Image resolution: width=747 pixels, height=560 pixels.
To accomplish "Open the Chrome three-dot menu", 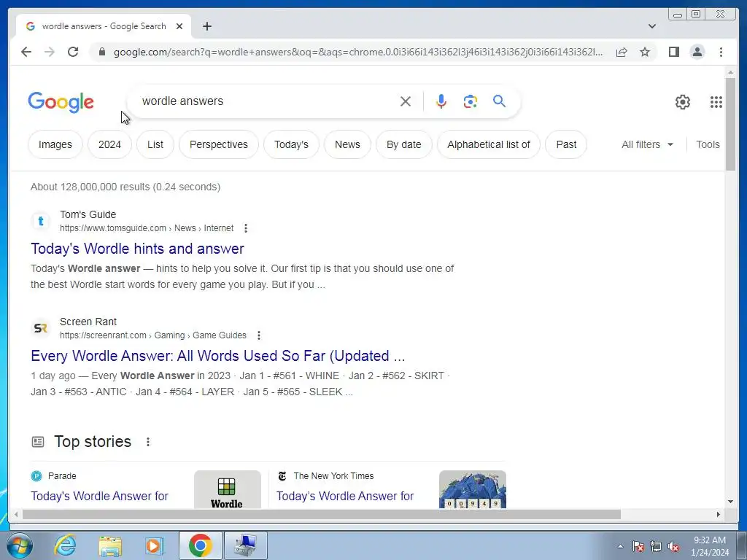I will [721, 52].
